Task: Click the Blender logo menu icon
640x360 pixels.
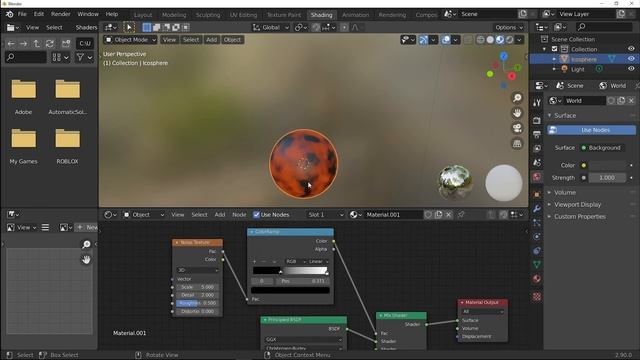Action: click(9, 14)
